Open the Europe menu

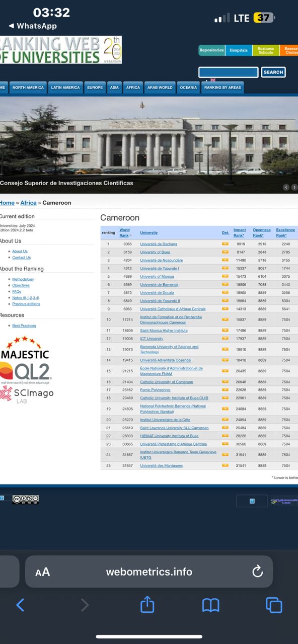pyautogui.click(x=95, y=88)
